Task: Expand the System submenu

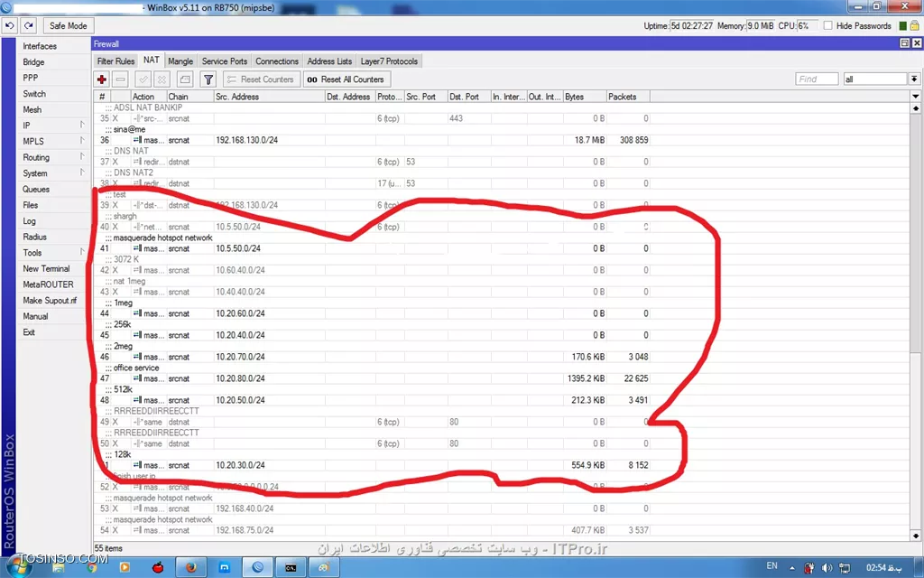Action: point(82,172)
